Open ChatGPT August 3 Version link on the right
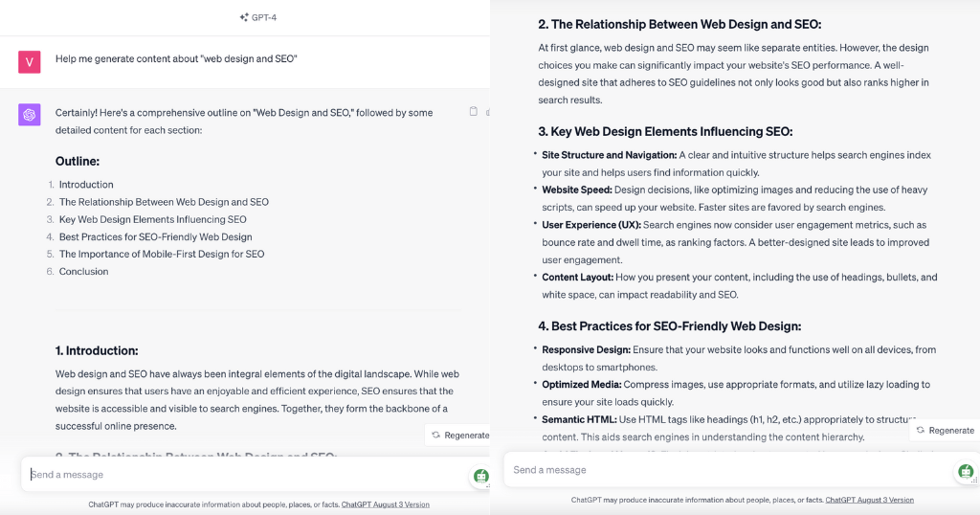Viewport: 980px width, 515px height. coord(869,500)
